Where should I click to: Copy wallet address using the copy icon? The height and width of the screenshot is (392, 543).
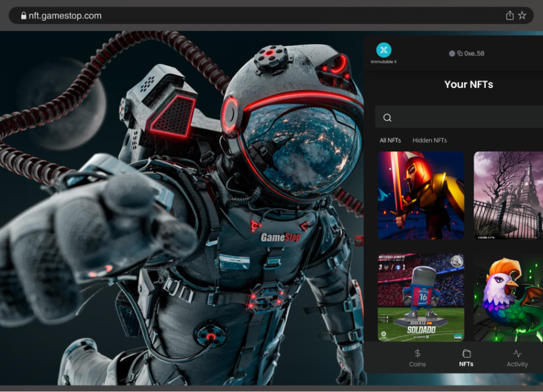click(x=460, y=54)
